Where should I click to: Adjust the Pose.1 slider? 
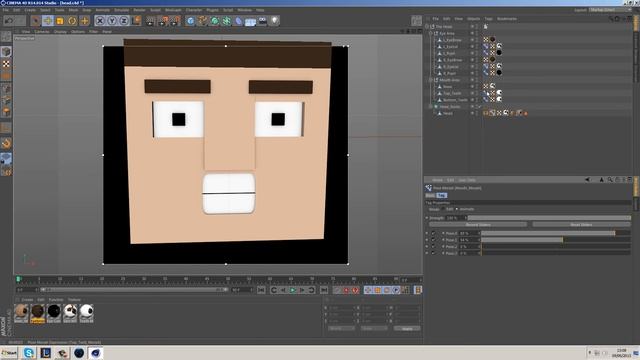point(556,240)
